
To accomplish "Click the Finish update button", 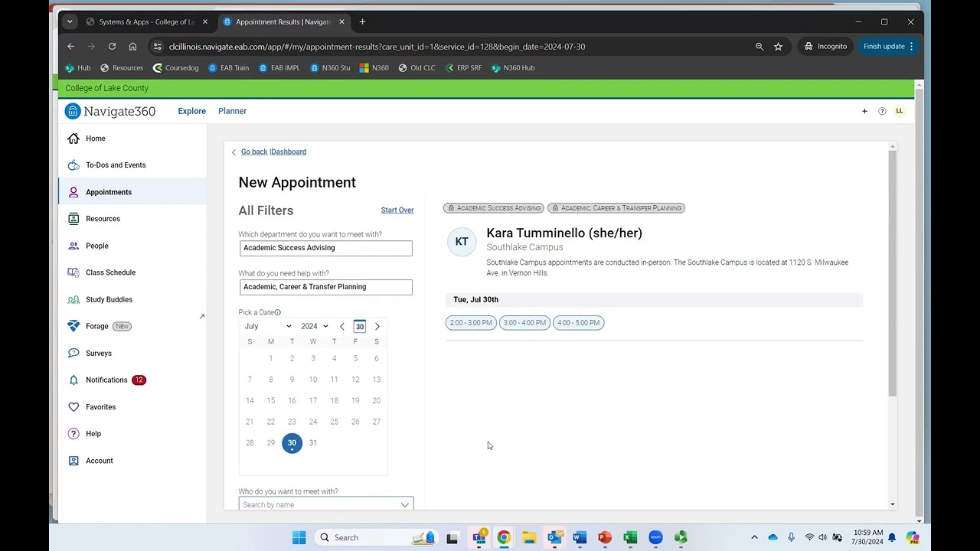I will (889, 47).
